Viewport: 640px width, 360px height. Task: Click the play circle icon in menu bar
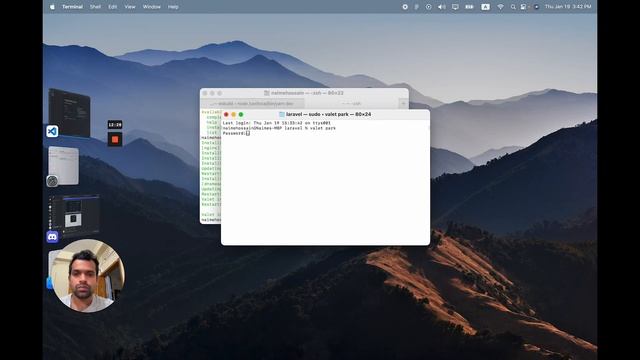click(x=429, y=7)
